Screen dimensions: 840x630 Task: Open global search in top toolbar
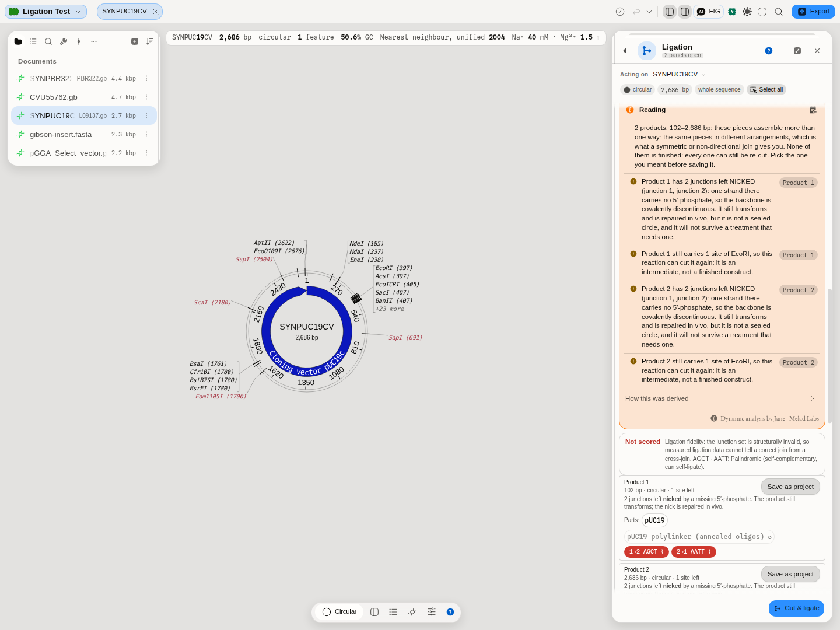(779, 12)
